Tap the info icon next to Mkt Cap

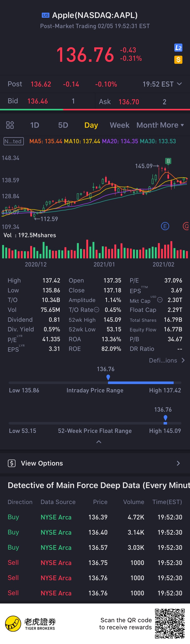pos(160,300)
